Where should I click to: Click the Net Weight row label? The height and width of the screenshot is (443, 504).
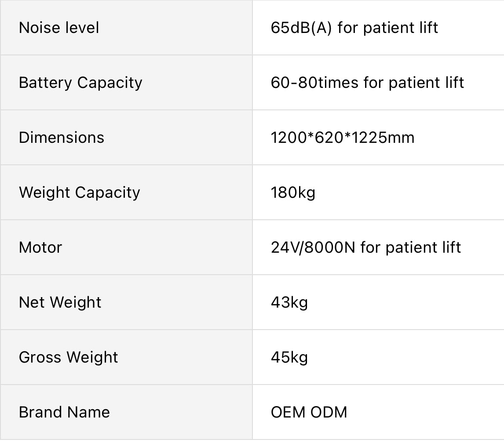click(x=60, y=302)
